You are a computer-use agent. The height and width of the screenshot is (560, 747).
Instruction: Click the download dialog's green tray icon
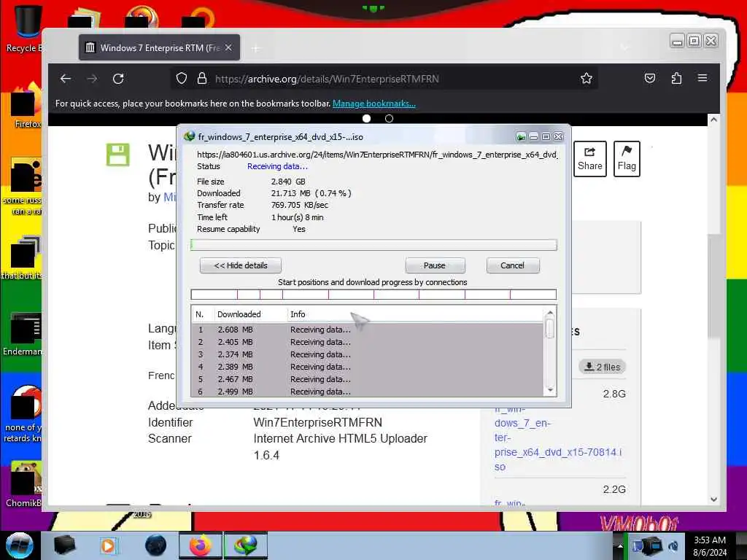click(521, 137)
